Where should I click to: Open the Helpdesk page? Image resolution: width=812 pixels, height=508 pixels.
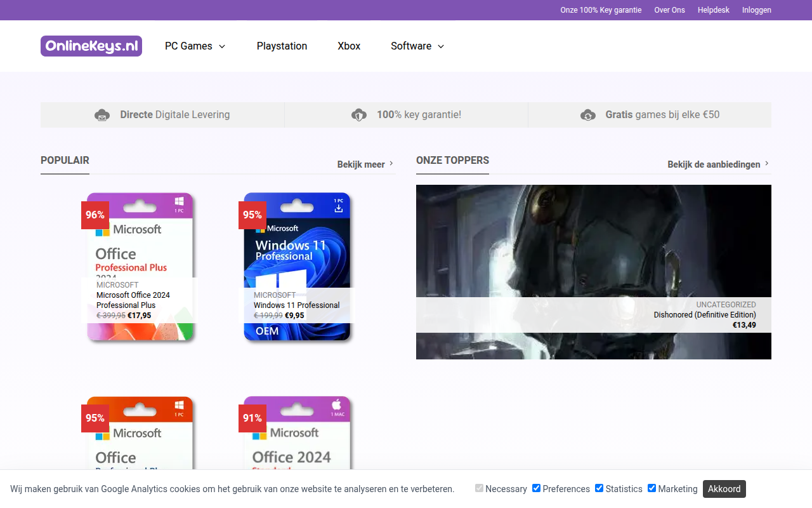point(714,10)
